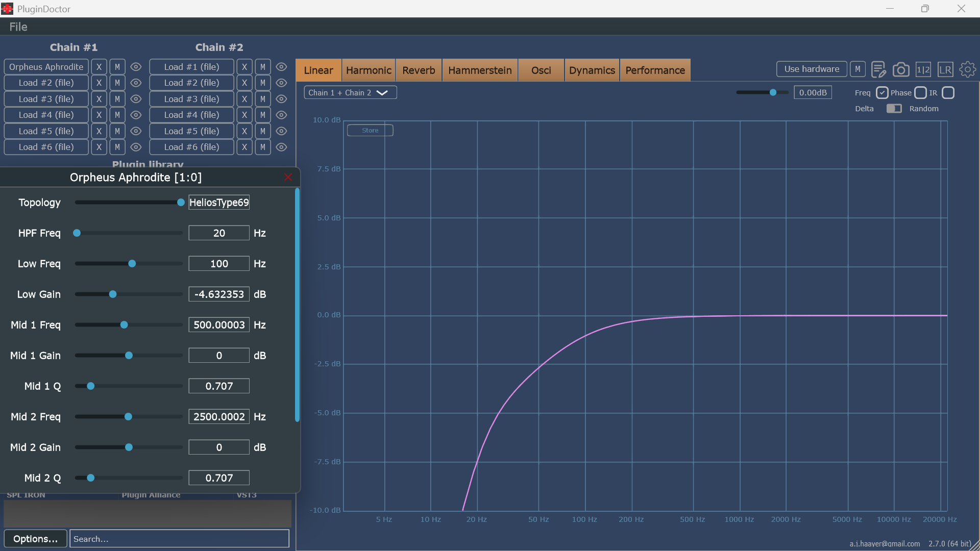
Task: Mute Orpheus Aphrodite plugin slot
Action: click(117, 67)
